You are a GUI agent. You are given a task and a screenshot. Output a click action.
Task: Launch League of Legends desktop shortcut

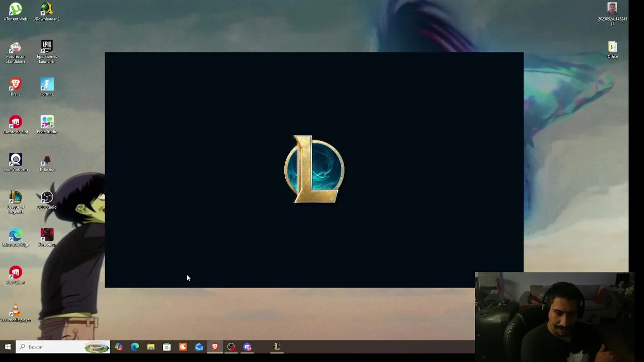[x=16, y=203]
